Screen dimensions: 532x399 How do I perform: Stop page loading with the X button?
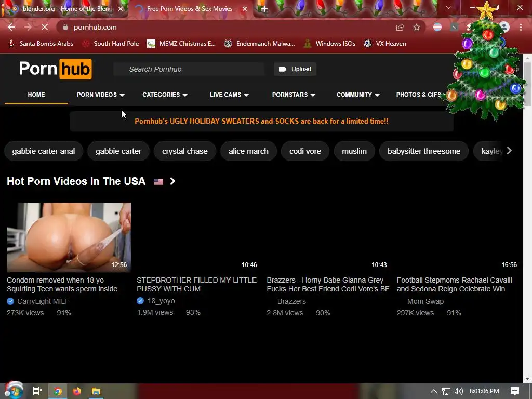pyautogui.click(x=45, y=27)
